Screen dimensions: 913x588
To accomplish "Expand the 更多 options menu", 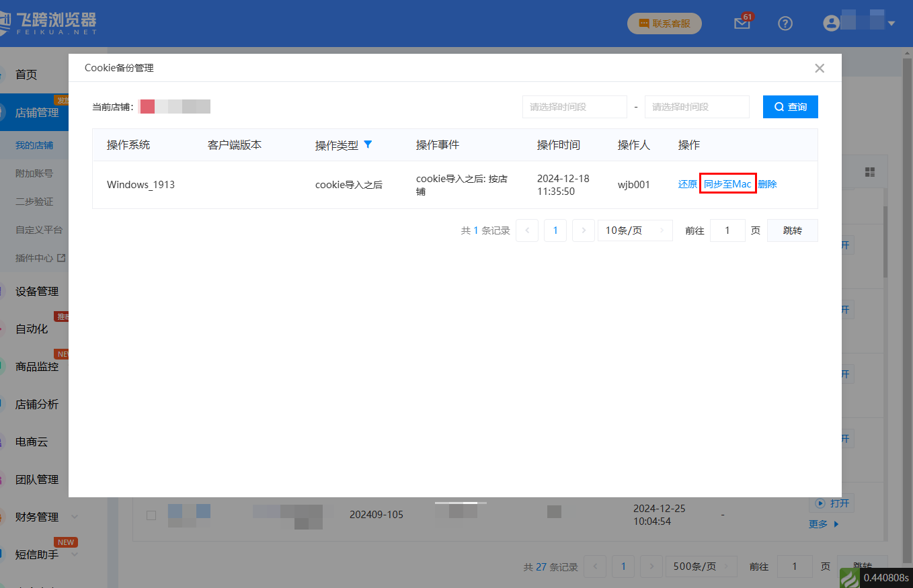I will [x=824, y=524].
